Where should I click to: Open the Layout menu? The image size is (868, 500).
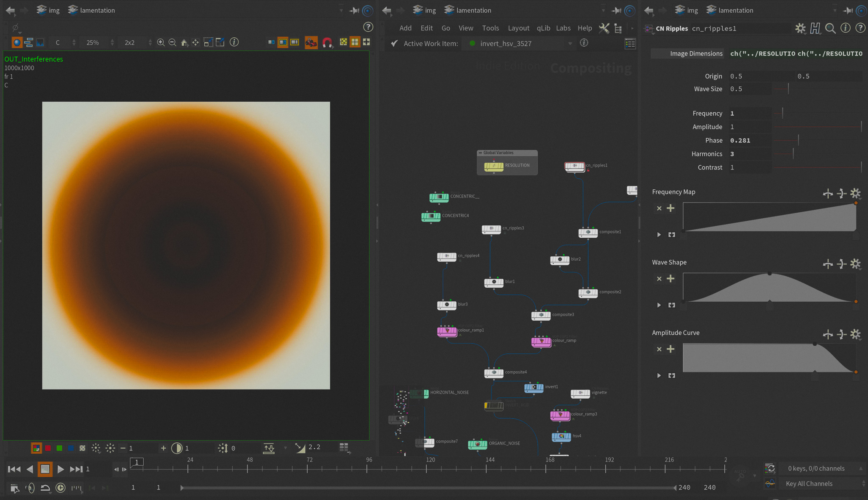pos(518,28)
